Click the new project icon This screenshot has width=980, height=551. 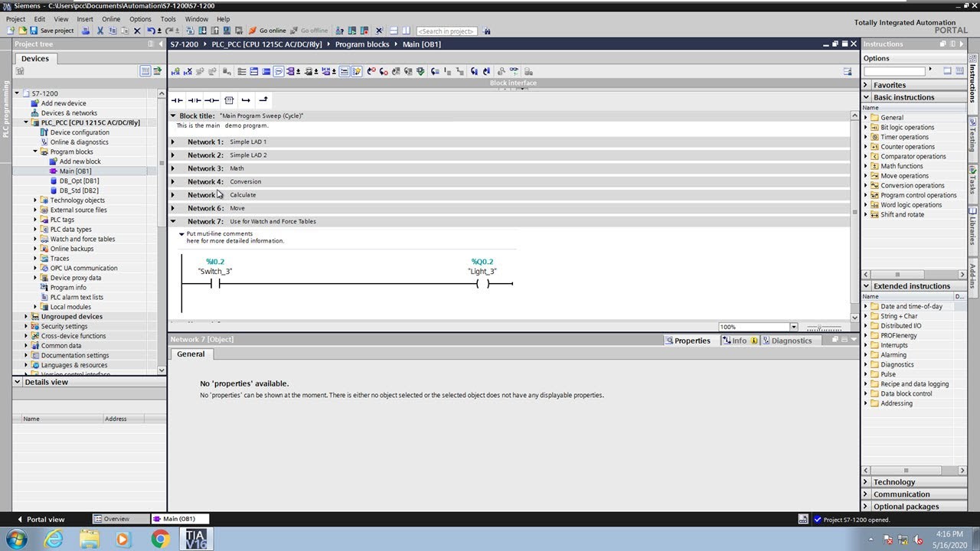pyautogui.click(x=11, y=31)
